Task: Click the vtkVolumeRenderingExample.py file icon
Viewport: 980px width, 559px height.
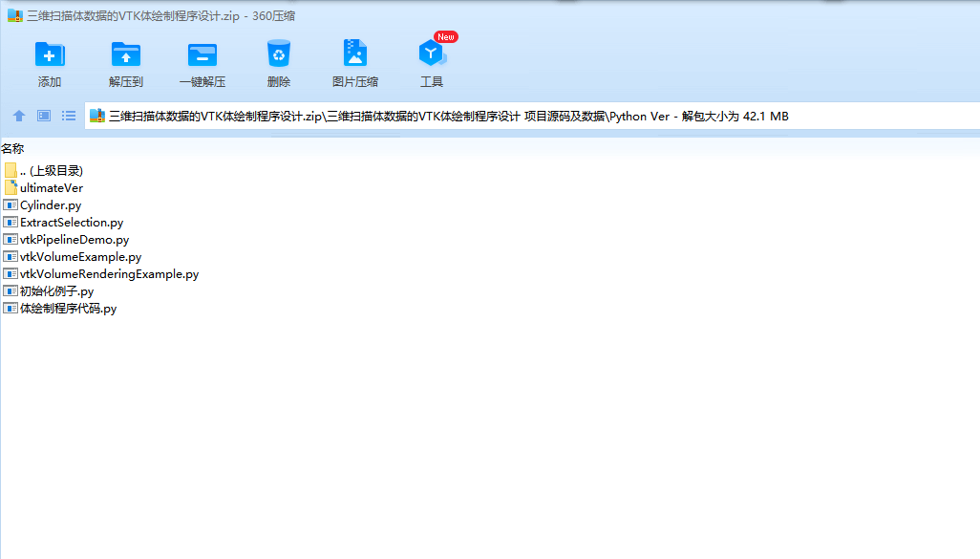Action: click(10, 274)
